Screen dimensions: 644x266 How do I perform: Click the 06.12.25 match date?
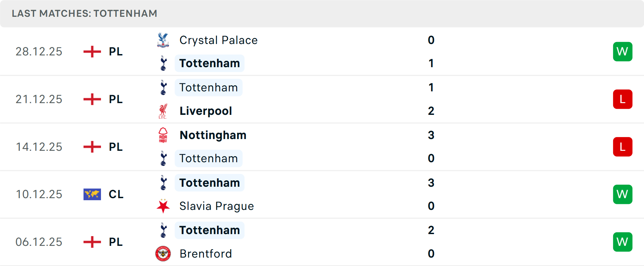tap(39, 242)
